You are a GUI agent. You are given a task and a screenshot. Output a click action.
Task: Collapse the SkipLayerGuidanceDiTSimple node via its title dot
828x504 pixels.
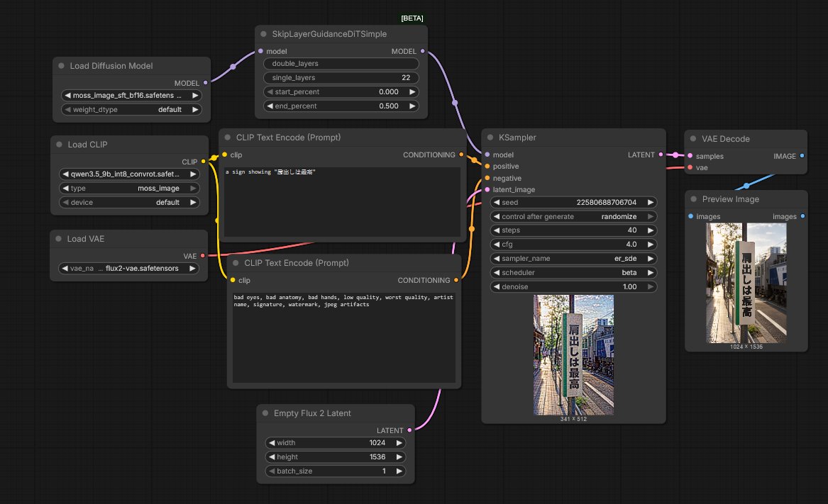click(x=263, y=34)
